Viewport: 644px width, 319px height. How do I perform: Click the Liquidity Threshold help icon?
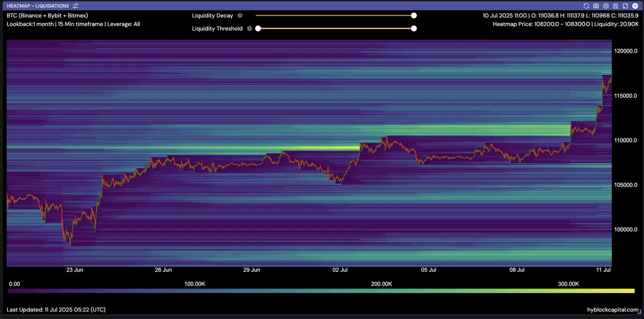[249, 29]
